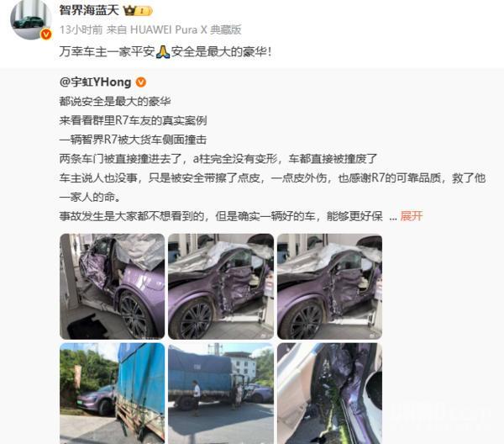Click the praying hands emoji in the post
This screenshot has height=444, width=504.
[163, 51]
